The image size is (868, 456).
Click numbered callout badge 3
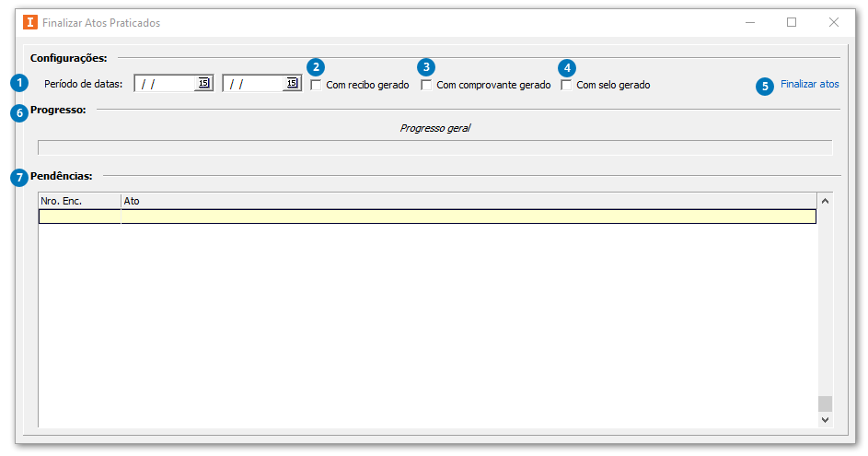pyautogui.click(x=425, y=66)
